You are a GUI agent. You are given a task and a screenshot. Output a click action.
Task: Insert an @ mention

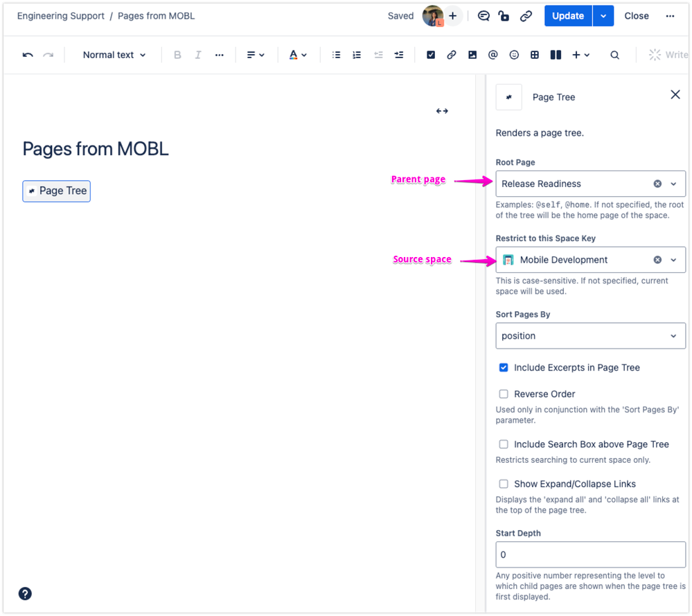tap(493, 55)
